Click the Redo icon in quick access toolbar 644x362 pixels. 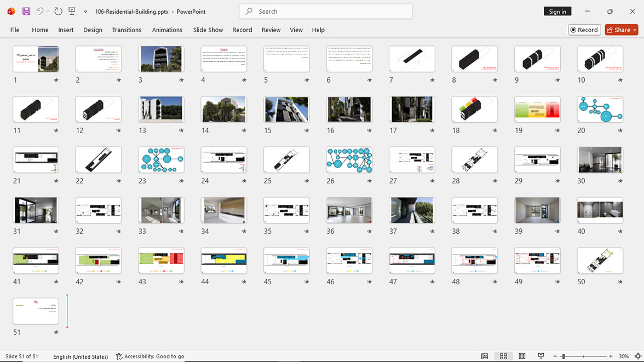point(58,12)
